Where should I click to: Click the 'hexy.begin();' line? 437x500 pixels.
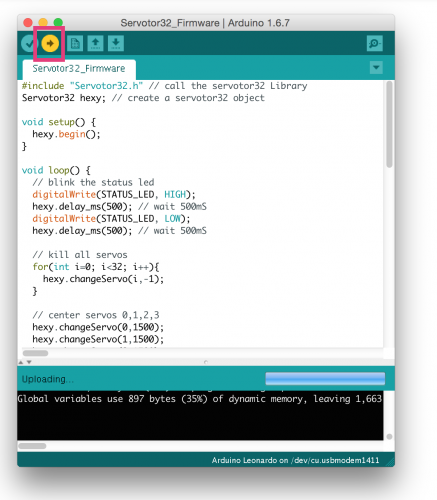point(66,134)
